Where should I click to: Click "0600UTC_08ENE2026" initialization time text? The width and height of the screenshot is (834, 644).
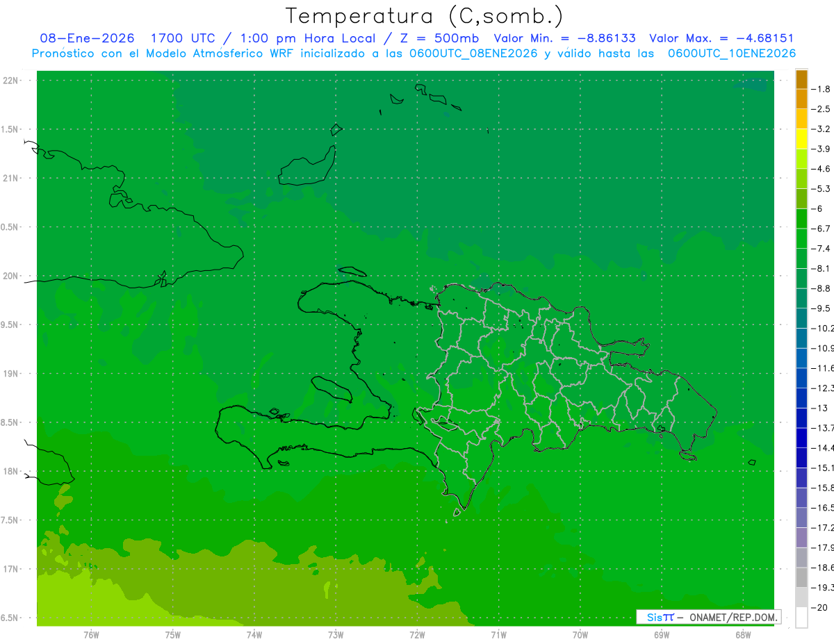(473, 53)
